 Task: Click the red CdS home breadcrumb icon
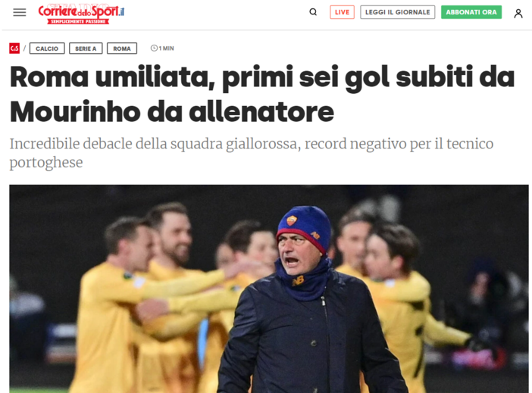coord(14,48)
